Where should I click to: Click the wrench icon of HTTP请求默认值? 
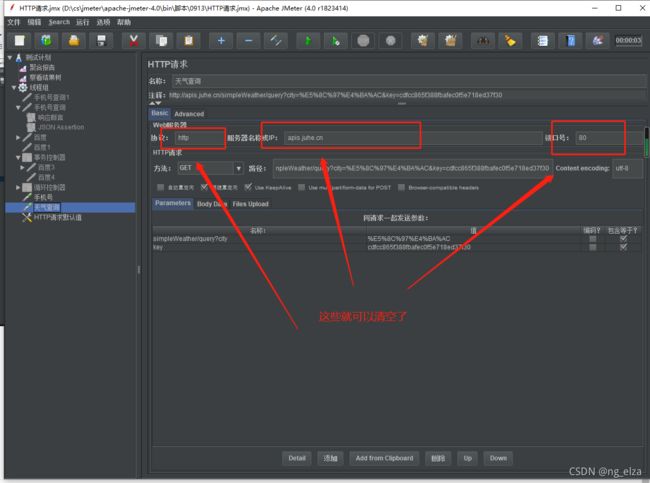pyautogui.click(x=27, y=217)
